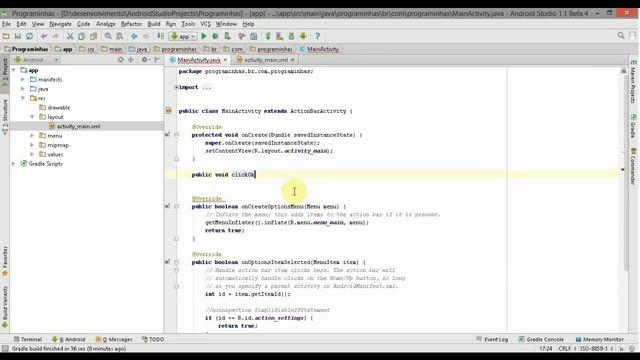Screen dimensions: 640x360
Task: Click the Copy toolbar icon
Action: [x=82, y=36]
